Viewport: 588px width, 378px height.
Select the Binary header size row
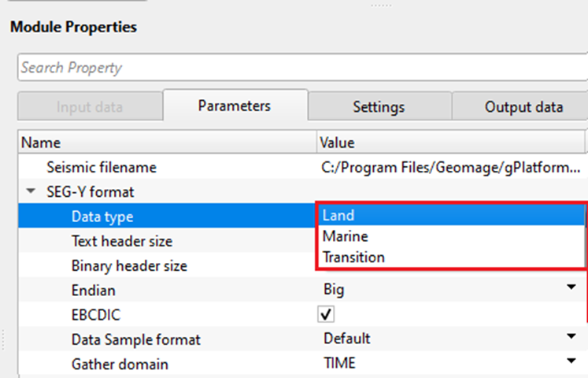coord(128,265)
